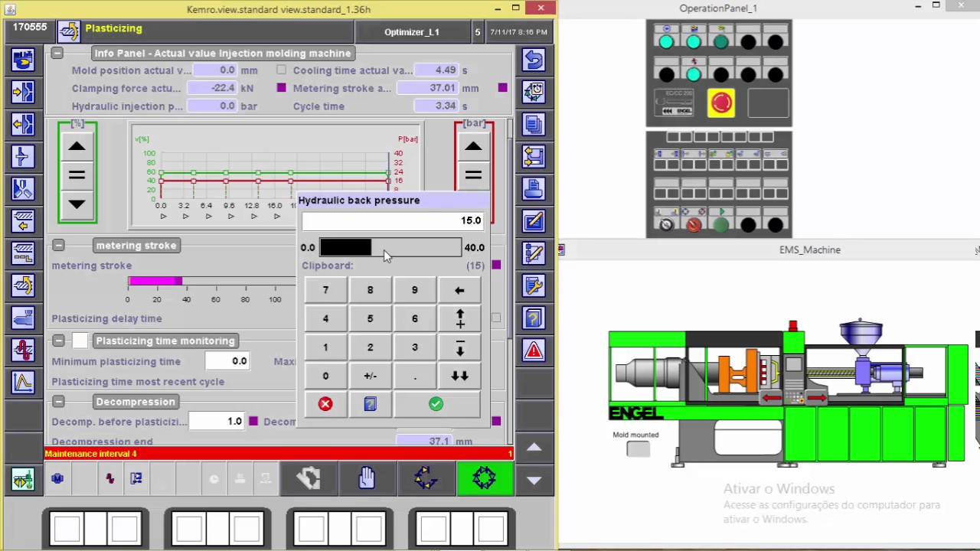Open the red warning triangle alarms icon
980x551 pixels.
pos(534,350)
